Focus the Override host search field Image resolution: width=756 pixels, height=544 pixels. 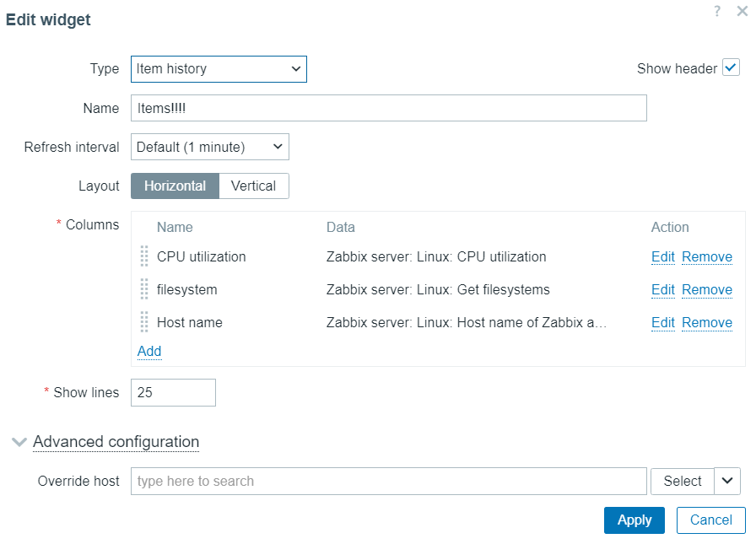point(389,481)
